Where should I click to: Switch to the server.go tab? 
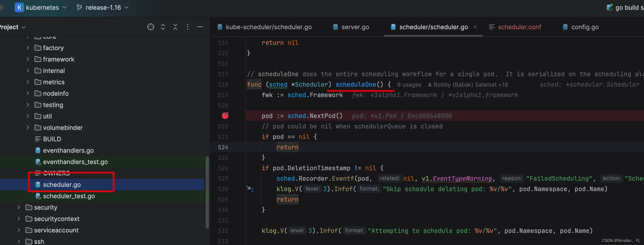pyautogui.click(x=351, y=27)
